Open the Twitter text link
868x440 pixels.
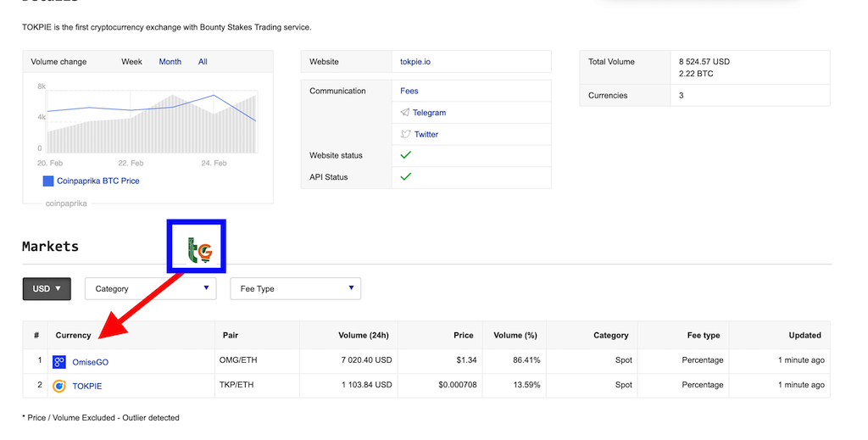[426, 134]
